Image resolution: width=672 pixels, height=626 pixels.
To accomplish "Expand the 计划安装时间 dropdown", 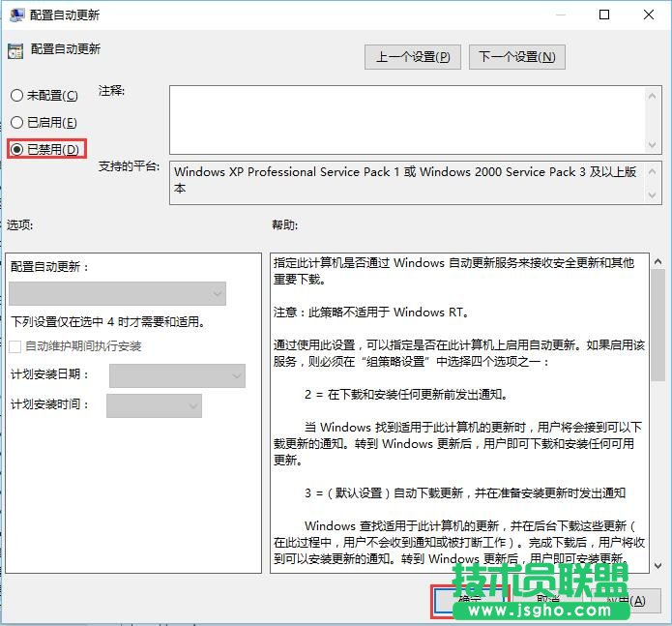I will tap(154, 405).
